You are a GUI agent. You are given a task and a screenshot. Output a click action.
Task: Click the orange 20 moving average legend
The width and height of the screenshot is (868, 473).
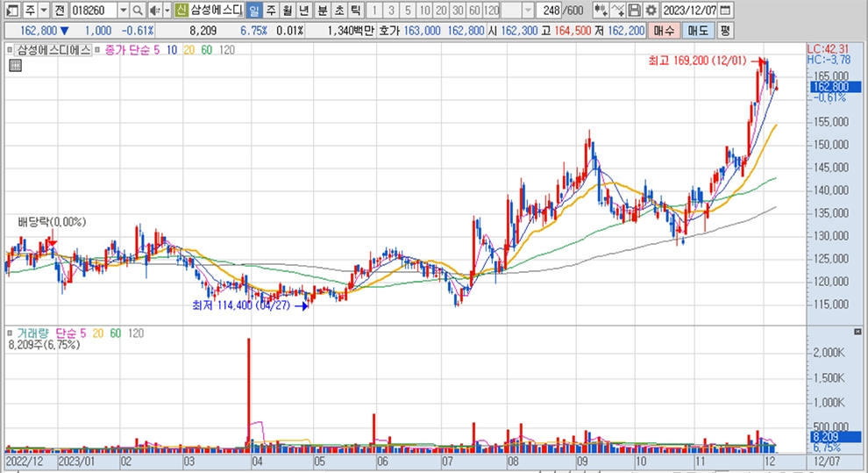[189, 50]
